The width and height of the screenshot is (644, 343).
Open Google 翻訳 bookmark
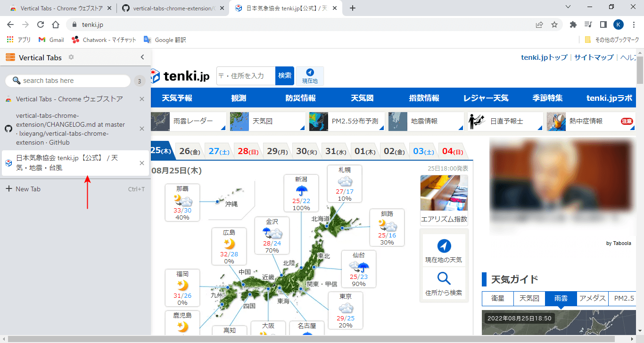[165, 40]
